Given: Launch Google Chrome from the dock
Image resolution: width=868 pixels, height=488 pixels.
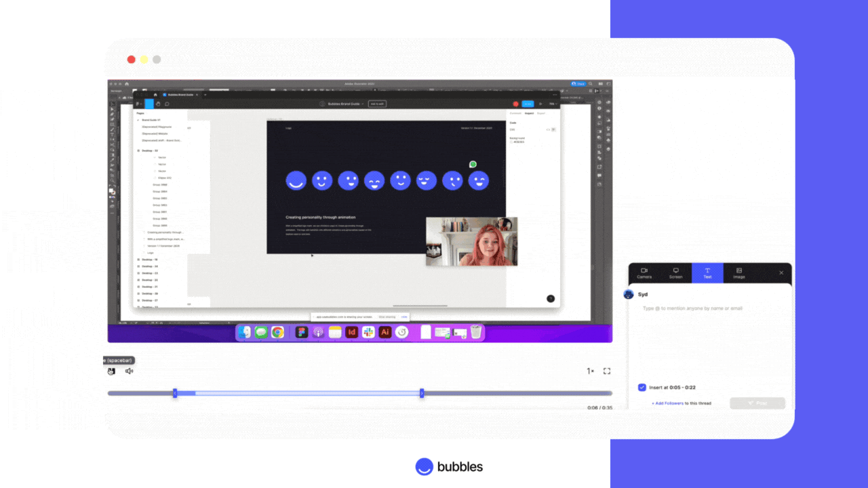Looking at the screenshot, I should pos(277,332).
